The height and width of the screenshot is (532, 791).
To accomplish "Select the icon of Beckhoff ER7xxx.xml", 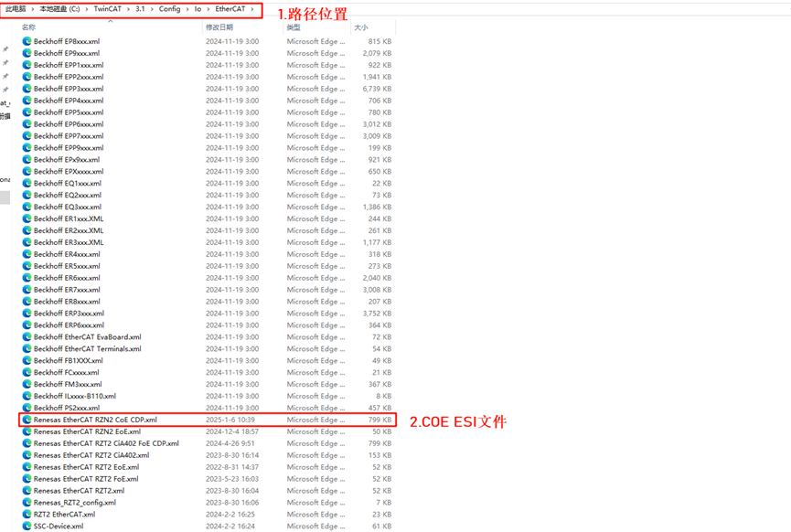I will coord(27,290).
